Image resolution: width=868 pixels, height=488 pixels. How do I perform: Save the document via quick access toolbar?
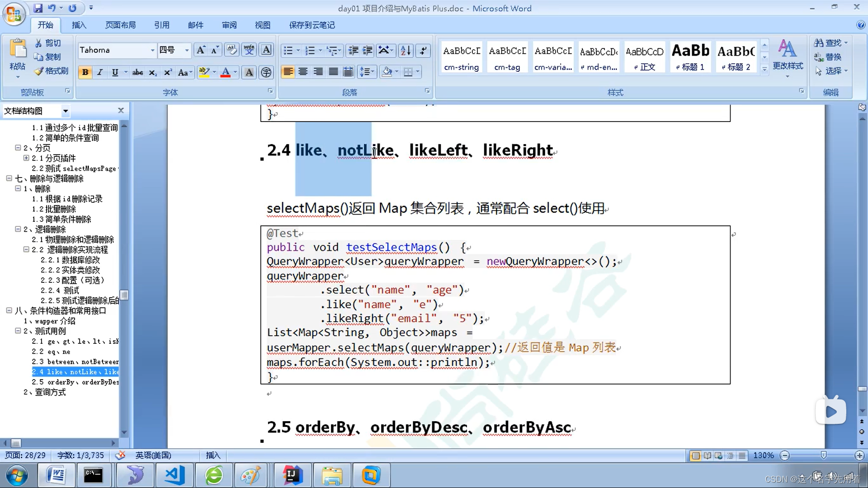[x=38, y=8]
